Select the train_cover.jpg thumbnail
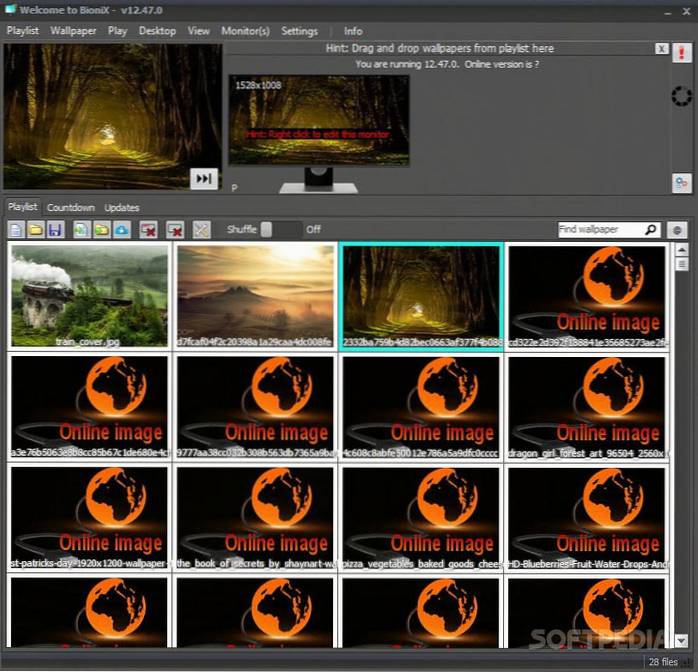Screen dimensions: 698x672 [x=89, y=295]
